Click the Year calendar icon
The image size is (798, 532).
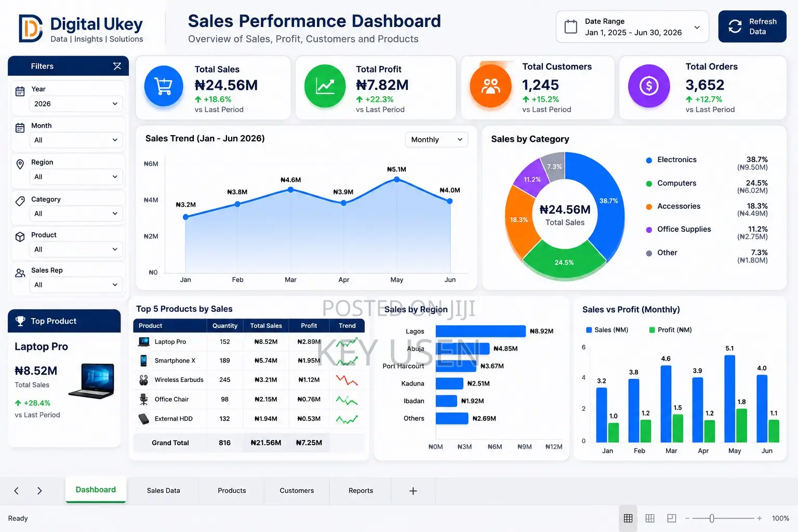click(x=20, y=91)
